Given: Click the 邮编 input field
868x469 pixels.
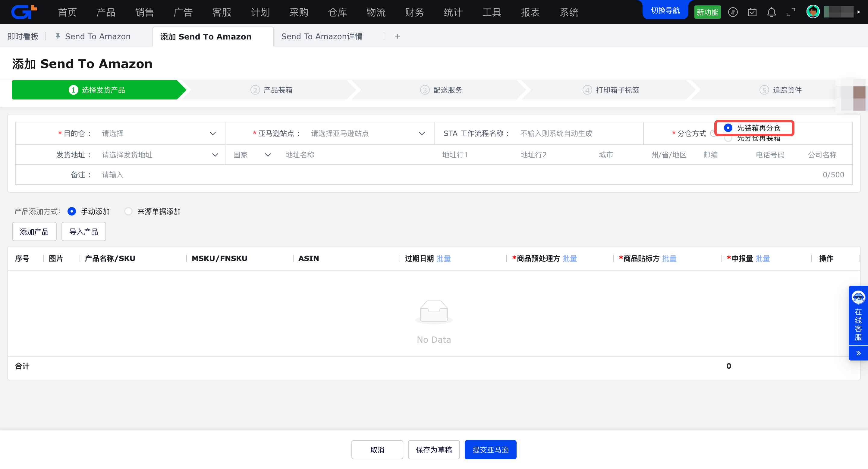Looking at the screenshot, I should pyautogui.click(x=725, y=155).
